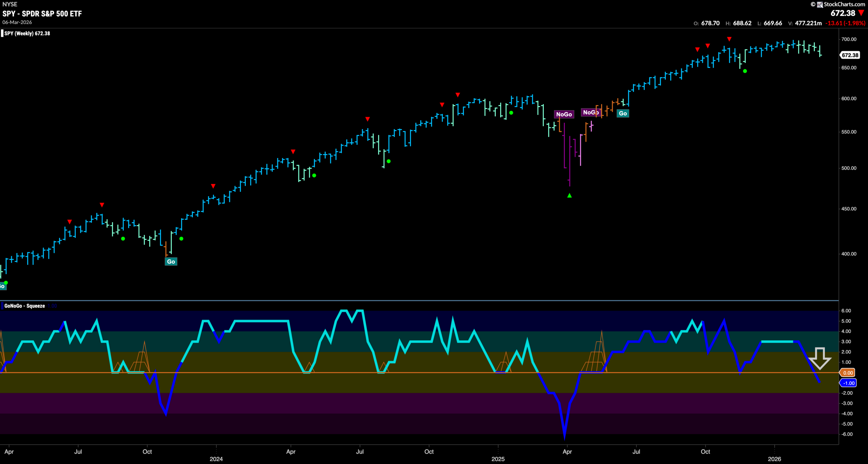Click the green dot below the August 2023 pullback
This screenshot has width=868, height=464.
coord(123,239)
